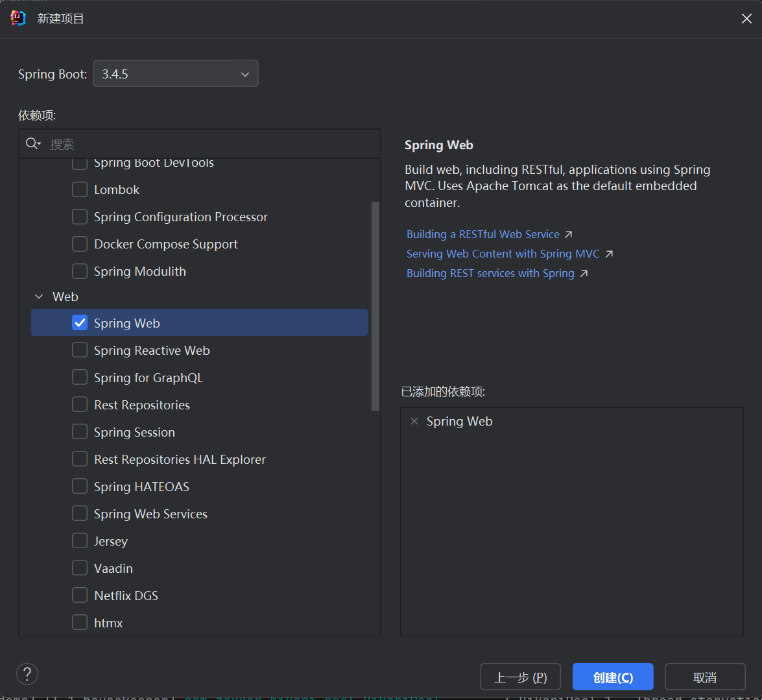Click arrow icon beside Building a RESTful Web Service
Screen dimensions: 762x700
568,234
